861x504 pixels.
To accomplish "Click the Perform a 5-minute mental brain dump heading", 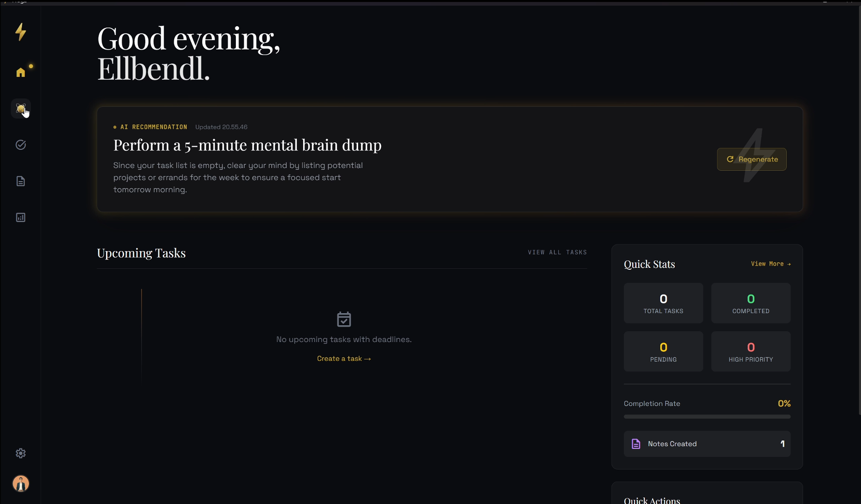I will click(247, 145).
